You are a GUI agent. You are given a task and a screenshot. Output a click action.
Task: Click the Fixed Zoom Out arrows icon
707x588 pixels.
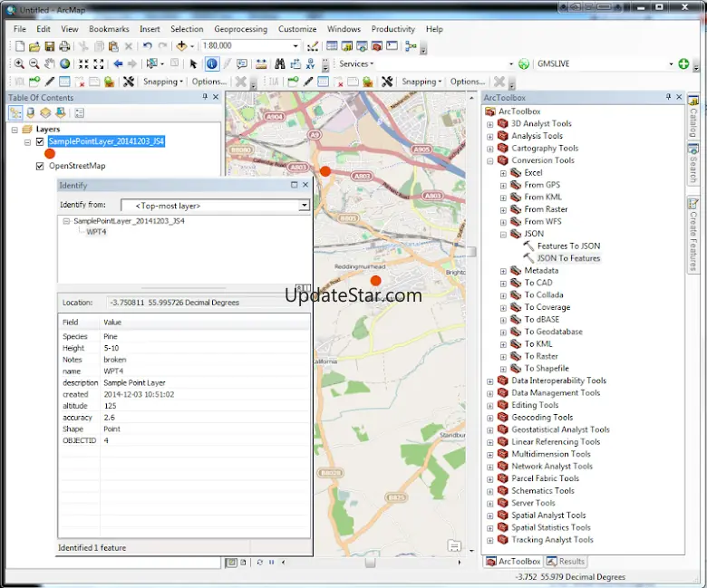pos(98,64)
